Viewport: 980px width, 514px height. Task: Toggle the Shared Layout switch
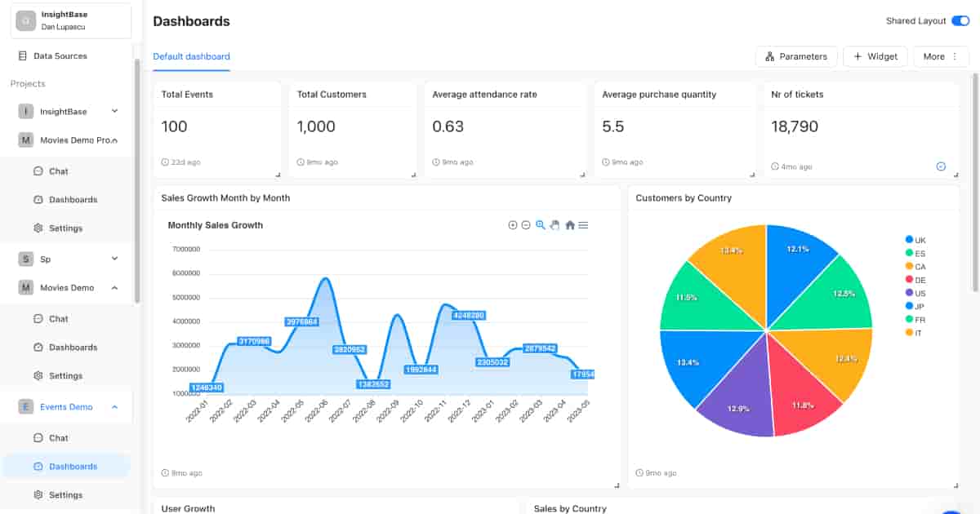[x=960, y=21]
